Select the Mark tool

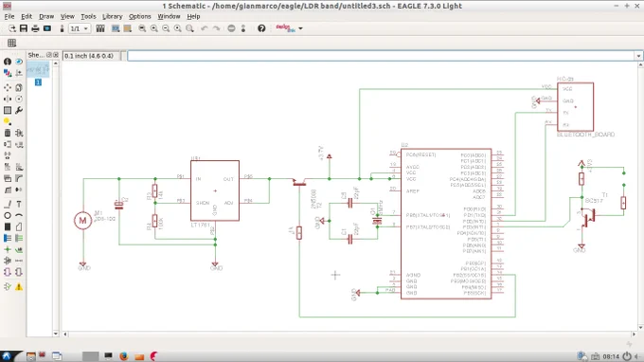pos(19,73)
